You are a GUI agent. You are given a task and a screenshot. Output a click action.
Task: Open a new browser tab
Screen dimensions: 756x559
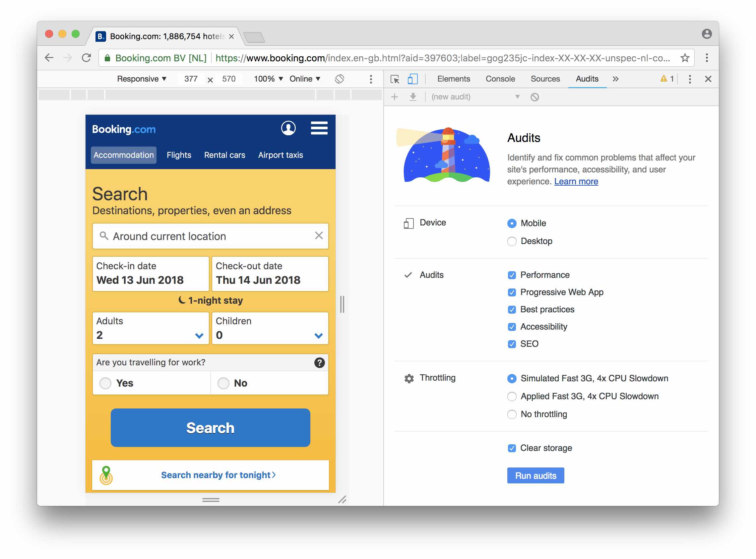click(x=254, y=37)
